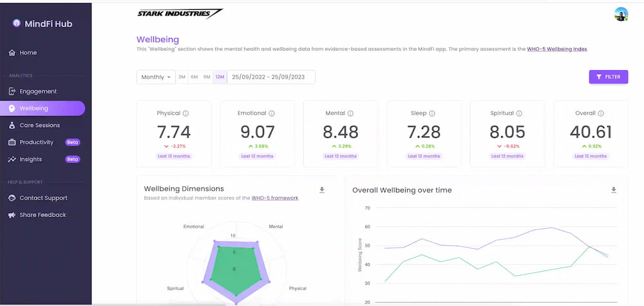This screenshot has width=644, height=306.
Task: Click the FILTER button
Action: [609, 77]
